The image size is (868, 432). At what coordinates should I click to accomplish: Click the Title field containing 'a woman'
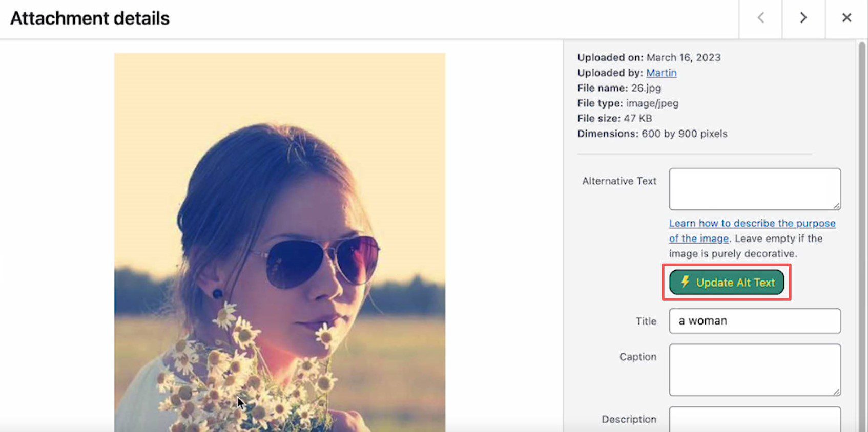755,321
